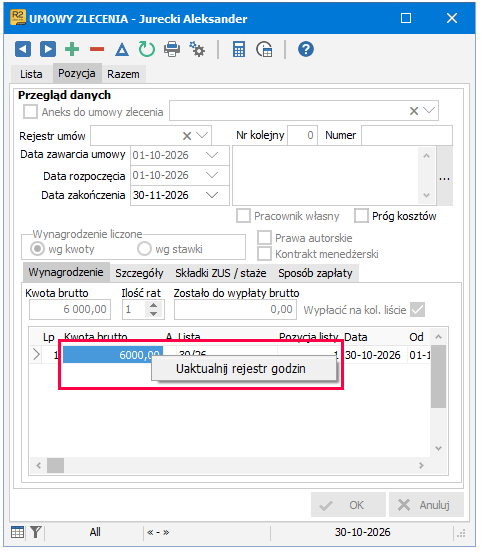Increase Ilość rat with up arrow
The image size is (485, 557).
point(153,305)
